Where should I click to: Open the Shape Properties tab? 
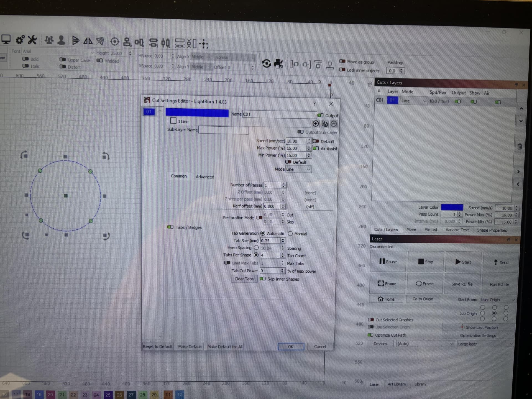[492, 230]
